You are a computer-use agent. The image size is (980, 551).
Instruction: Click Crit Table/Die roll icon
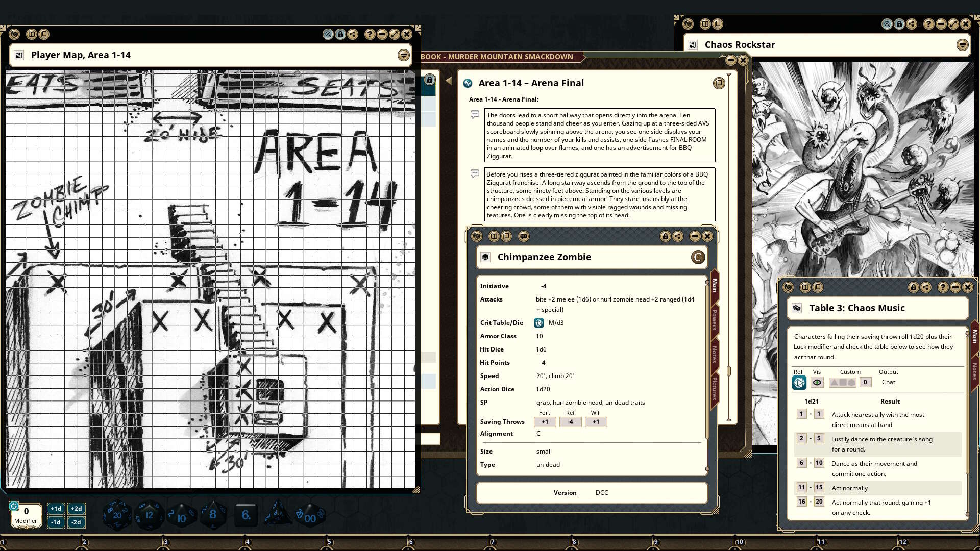(x=539, y=323)
